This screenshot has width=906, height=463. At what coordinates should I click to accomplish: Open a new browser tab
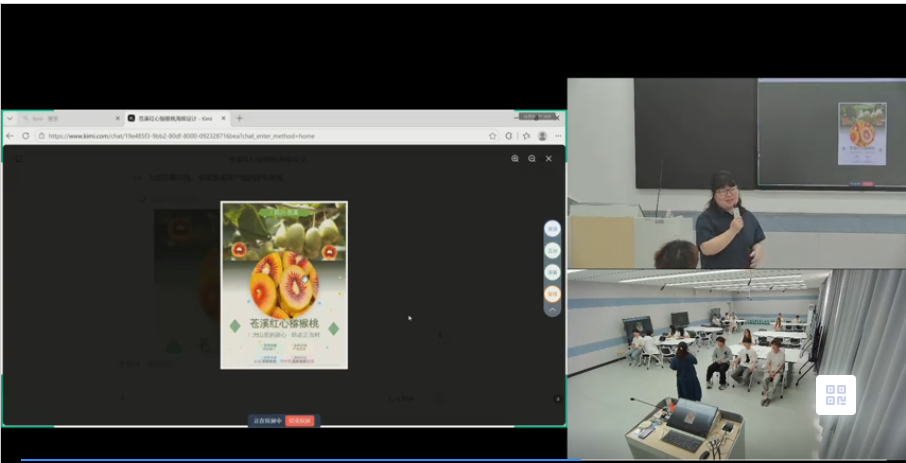tap(239, 118)
